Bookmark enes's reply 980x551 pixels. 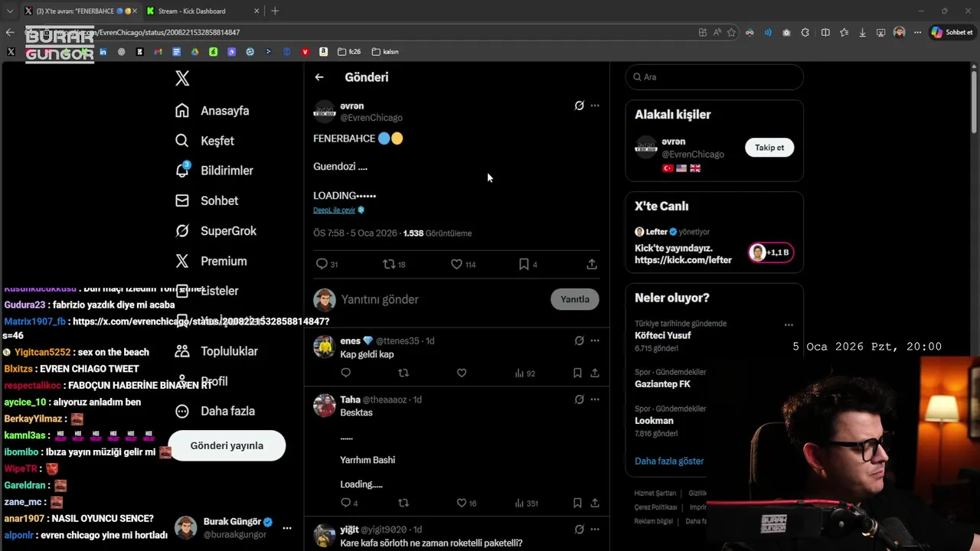(x=577, y=373)
